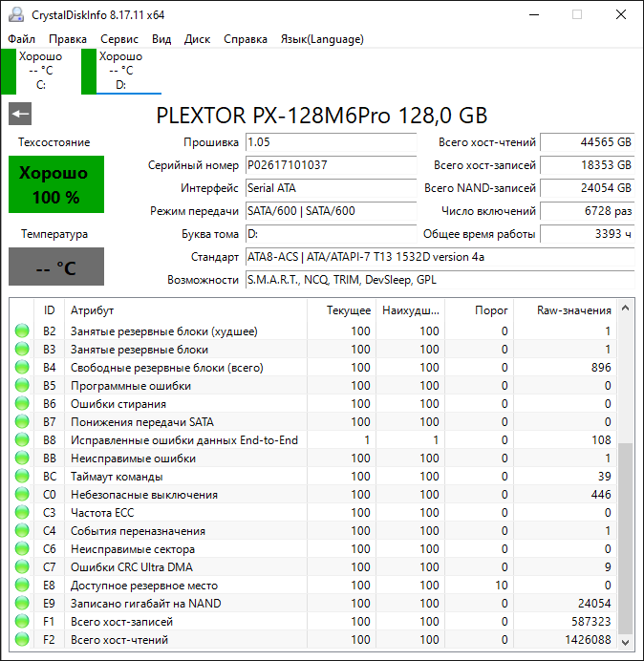Image resolution: width=644 pixels, height=661 pixels.
Task: Click green status circle for attribute E9
Action: [x=22, y=603]
